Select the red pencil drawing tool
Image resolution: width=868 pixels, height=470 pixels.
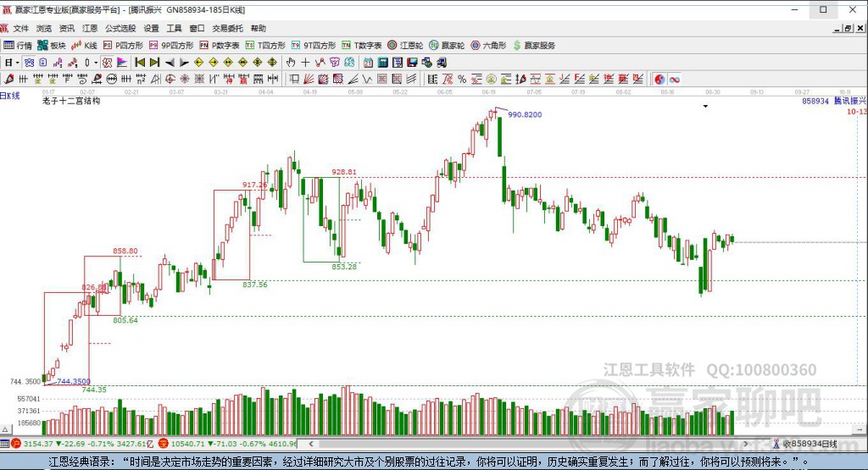tap(8, 79)
